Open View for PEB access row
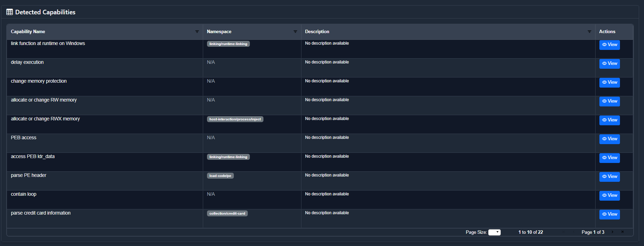The height and width of the screenshot is (246, 644). click(x=609, y=139)
